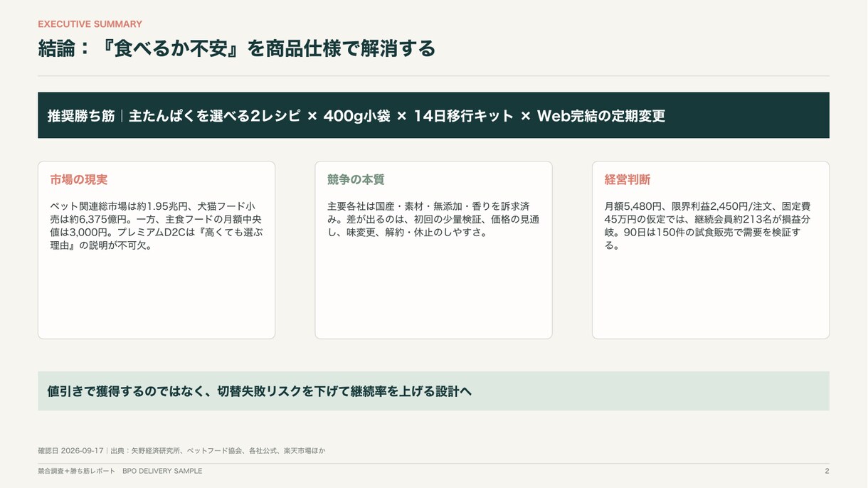The height and width of the screenshot is (488, 868).
Task: Click the EXECUTIVE SUMMARY label
Action: 90,24
